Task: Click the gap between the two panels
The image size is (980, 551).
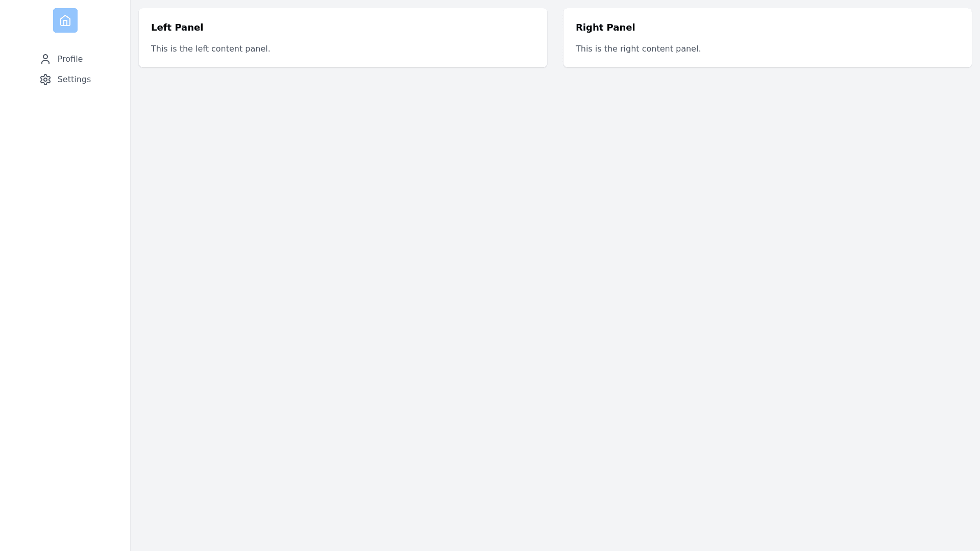Action: point(555,38)
